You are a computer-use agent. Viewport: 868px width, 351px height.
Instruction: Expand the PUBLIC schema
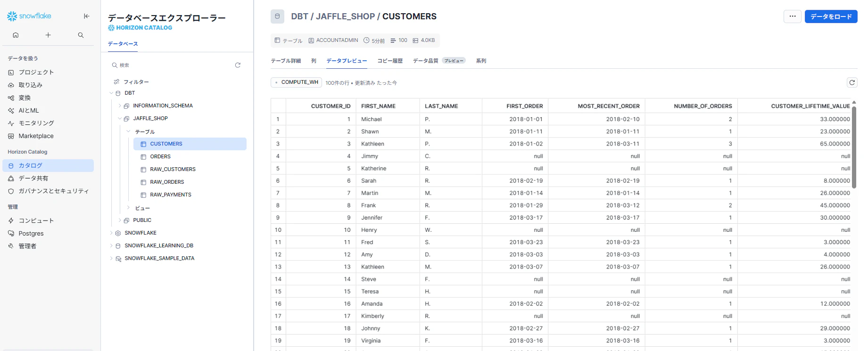point(120,220)
